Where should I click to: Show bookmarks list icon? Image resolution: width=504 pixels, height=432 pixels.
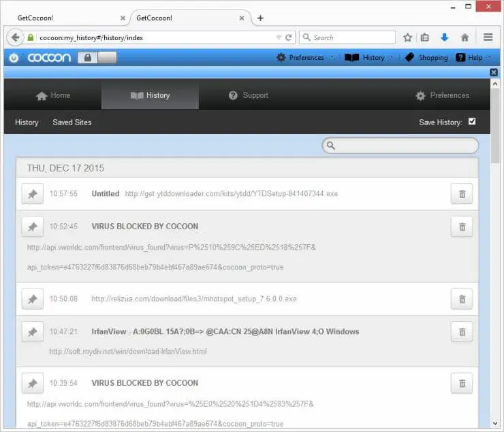(424, 37)
